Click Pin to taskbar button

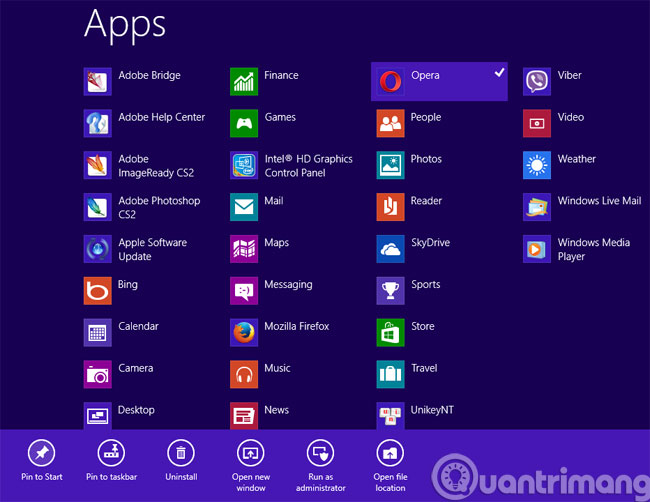click(111, 460)
